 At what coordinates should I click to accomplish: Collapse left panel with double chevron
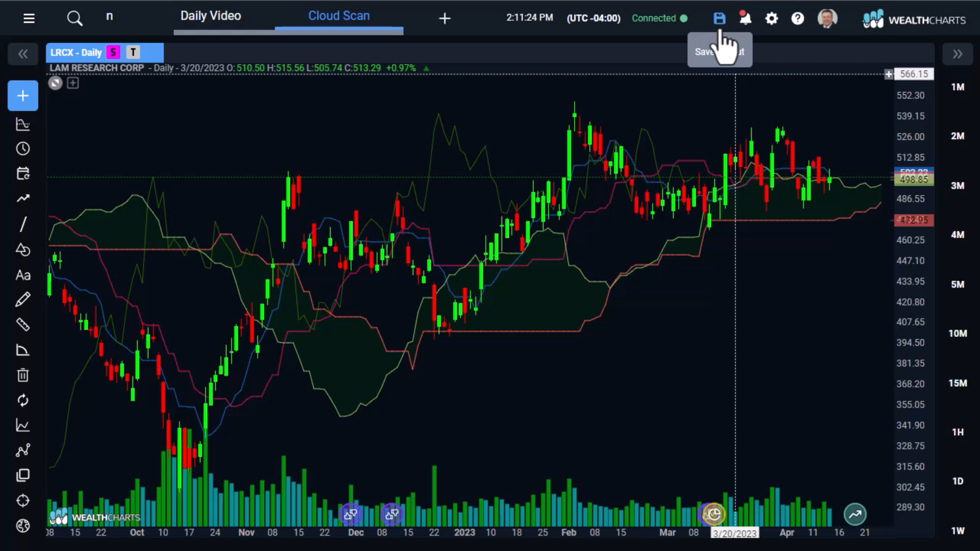click(x=23, y=54)
